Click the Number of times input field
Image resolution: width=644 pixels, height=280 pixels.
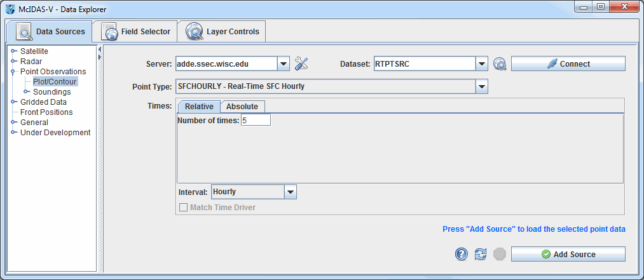click(256, 120)
